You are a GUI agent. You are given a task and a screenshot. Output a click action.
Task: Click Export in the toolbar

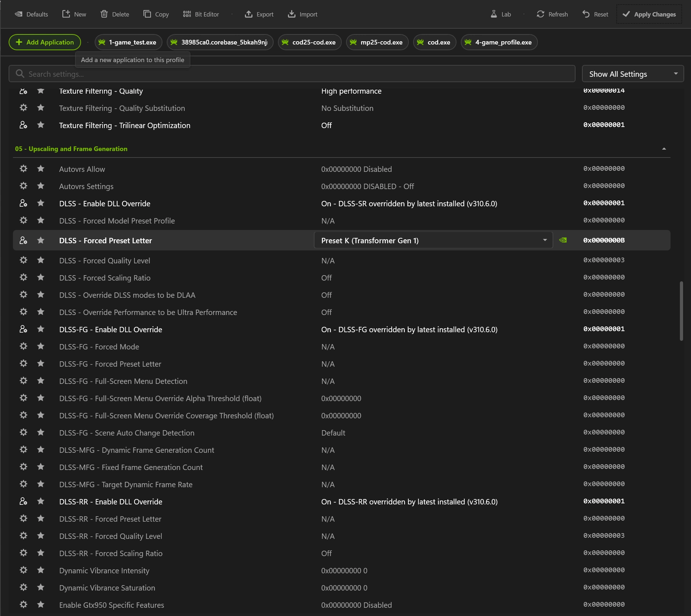click(259, 14)
